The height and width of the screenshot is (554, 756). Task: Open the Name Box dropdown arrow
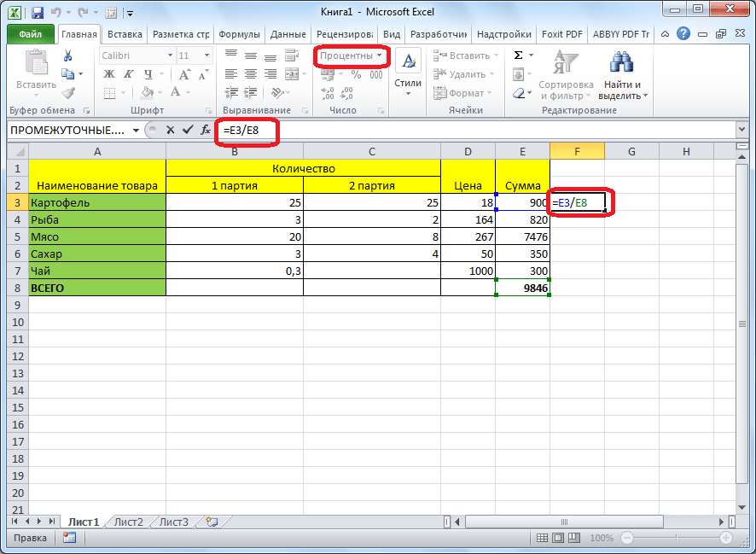136,131
